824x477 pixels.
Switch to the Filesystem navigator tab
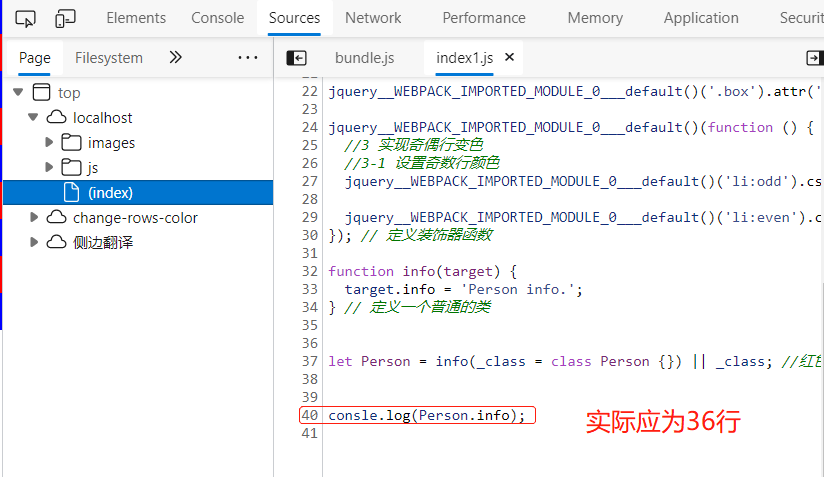(x=109, y=58)
